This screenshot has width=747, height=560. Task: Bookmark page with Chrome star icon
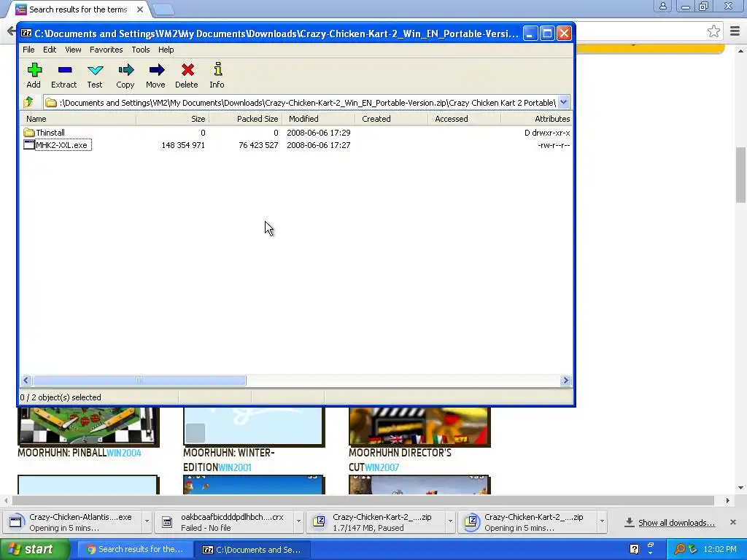pyautogui.click(x=713, y=31)
